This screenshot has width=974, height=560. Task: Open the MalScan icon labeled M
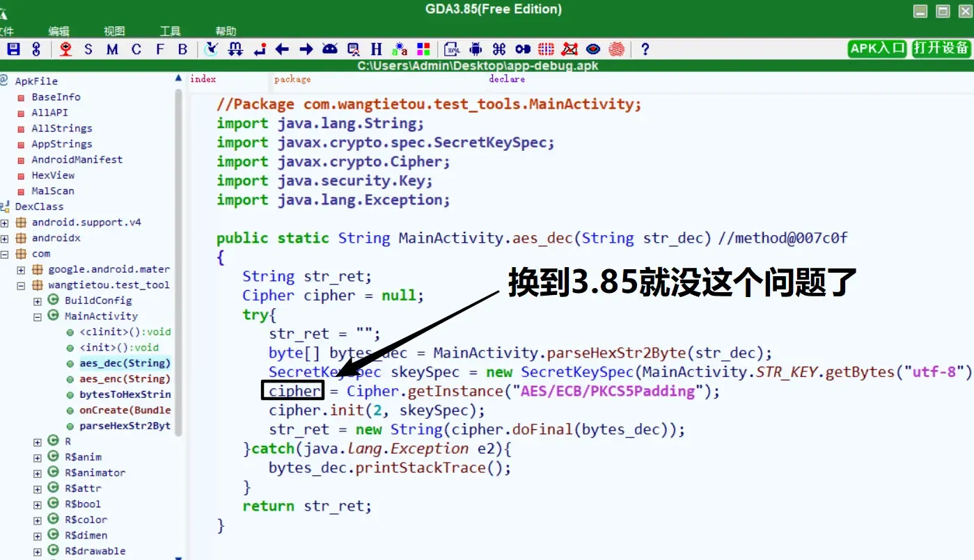(x=111, y=49)
